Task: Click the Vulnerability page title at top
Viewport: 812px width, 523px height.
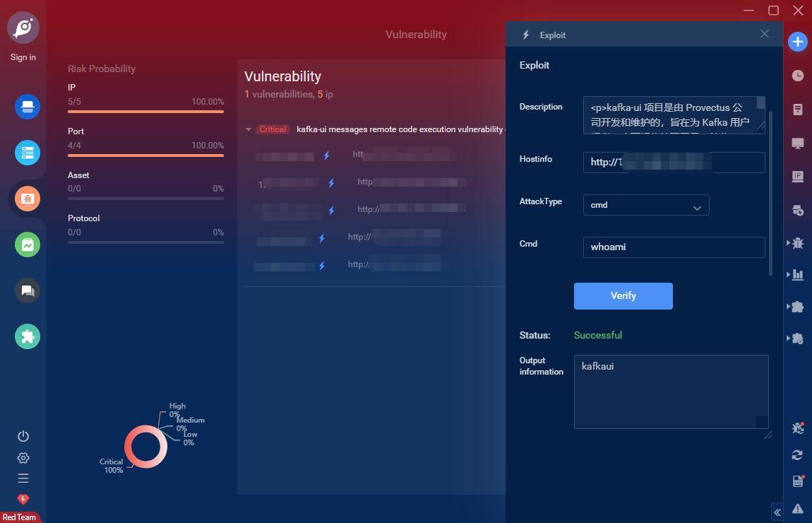Action: [x=416, y=34]
